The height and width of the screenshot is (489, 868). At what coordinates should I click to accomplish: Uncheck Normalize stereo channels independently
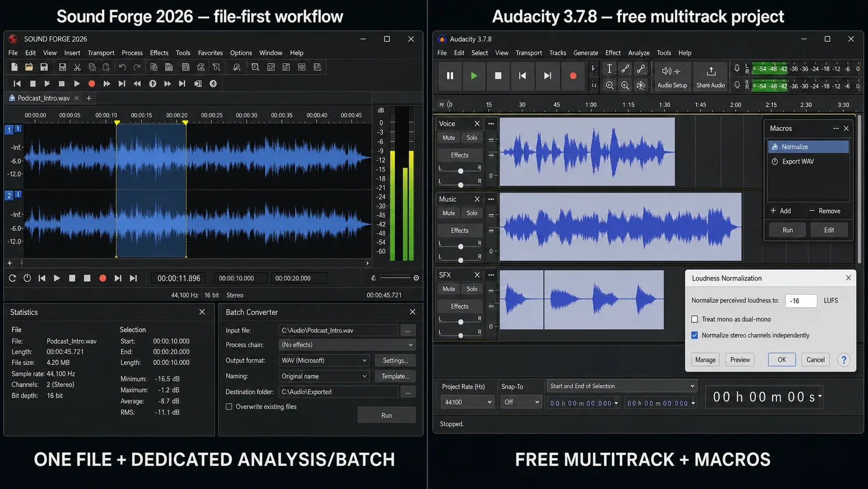pos(695,335)
